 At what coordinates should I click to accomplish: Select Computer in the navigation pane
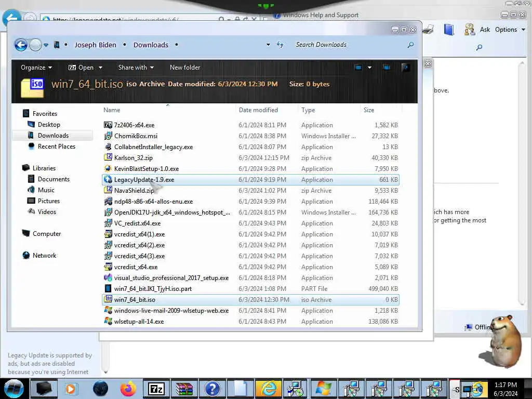click(46, 233)
